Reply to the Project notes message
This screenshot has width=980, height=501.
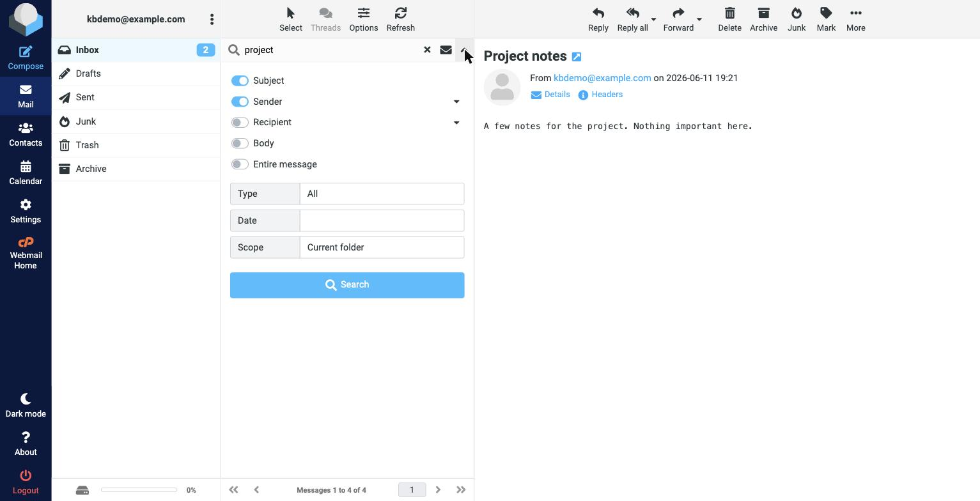pos(598,19)
